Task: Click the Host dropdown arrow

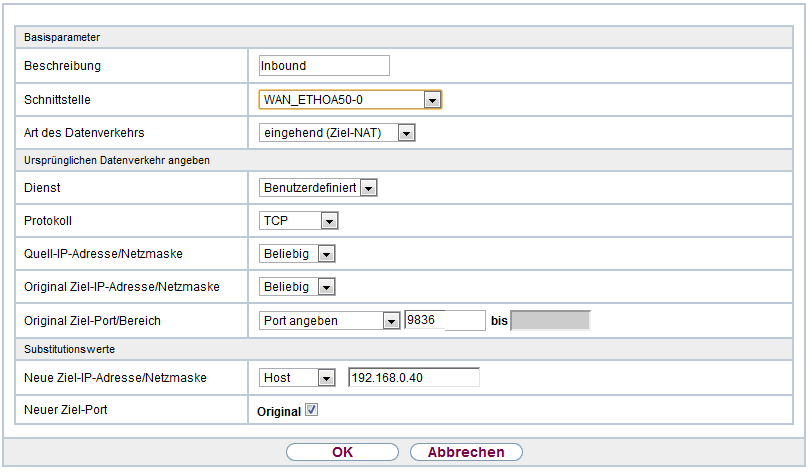Action: (325, 378)
